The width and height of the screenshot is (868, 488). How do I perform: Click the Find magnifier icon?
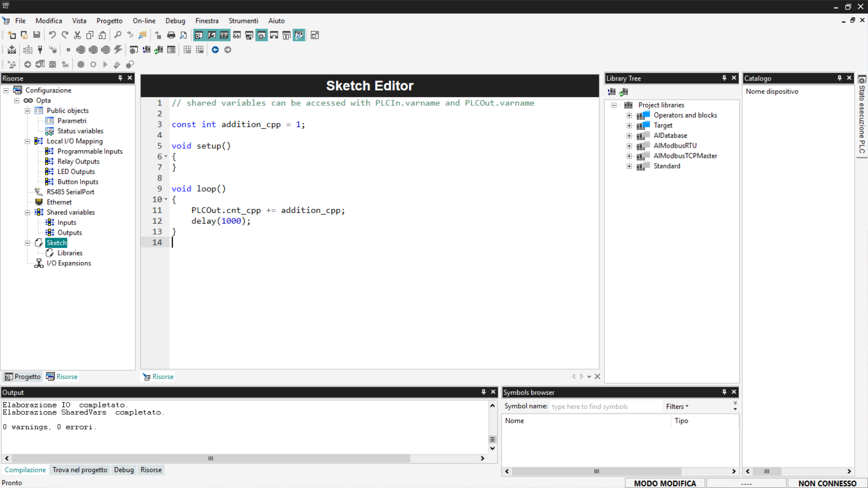(x=118, y=35)
